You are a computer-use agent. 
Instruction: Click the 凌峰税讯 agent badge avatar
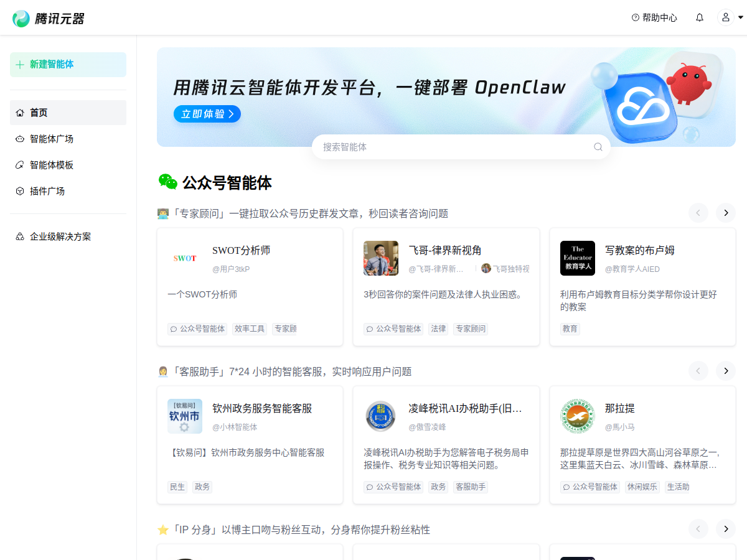(381, 416)
